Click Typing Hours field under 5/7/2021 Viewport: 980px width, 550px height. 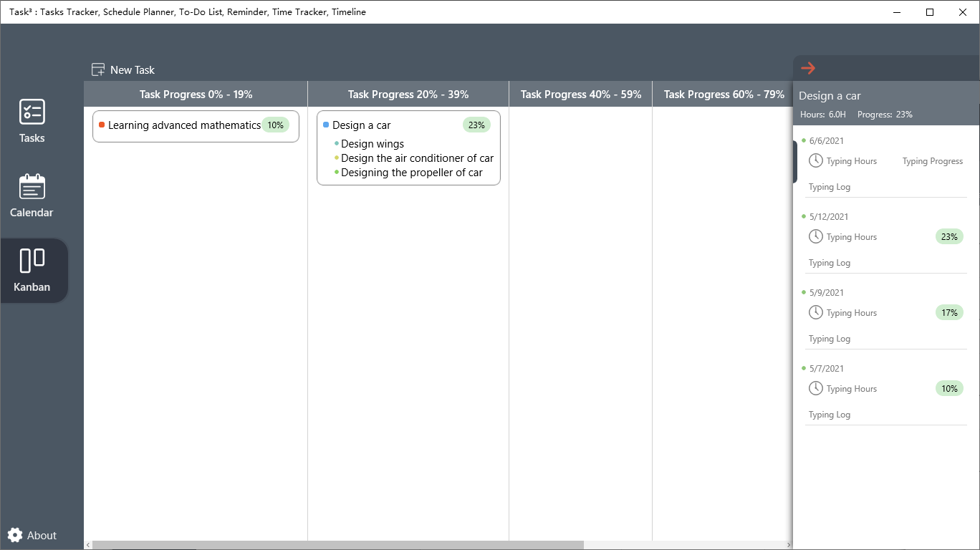click(x=852, y=389)
